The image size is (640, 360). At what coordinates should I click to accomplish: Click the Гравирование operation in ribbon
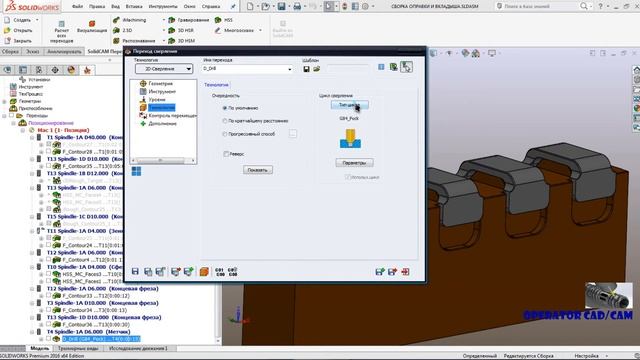click(x=189, y=20)
